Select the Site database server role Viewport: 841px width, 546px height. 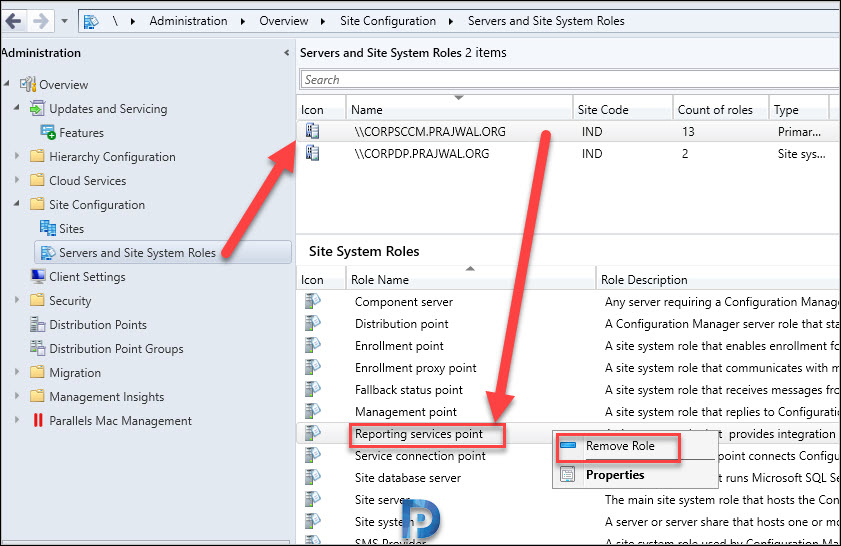[x=408, y=478]
